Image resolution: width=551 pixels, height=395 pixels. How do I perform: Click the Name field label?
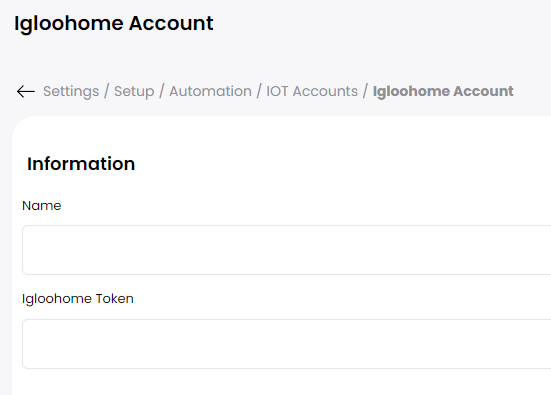pos(41,206)
